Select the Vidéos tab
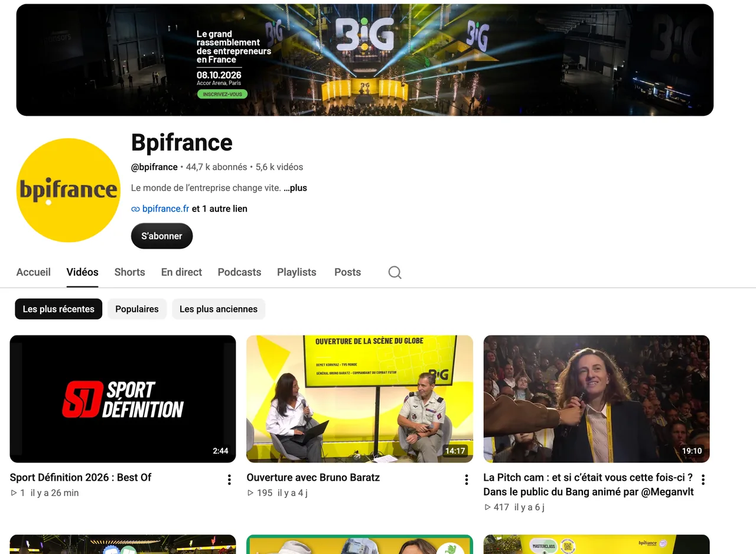Viewport: 756px width, 554px height. coord(83,272)
